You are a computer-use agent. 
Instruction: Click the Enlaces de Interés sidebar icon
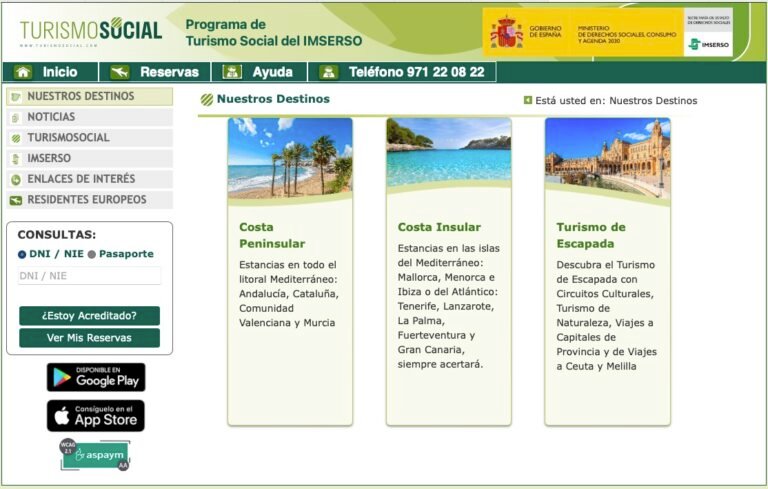point(16,180)
